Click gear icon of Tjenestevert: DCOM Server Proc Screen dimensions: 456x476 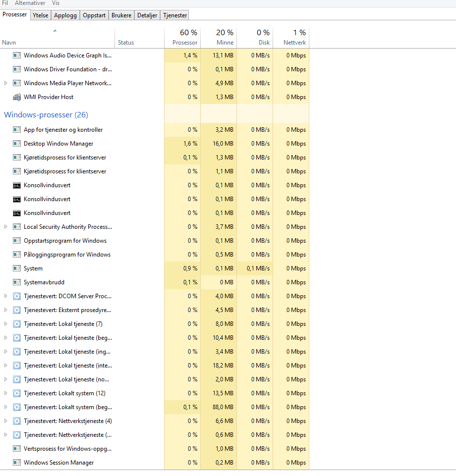[17, 296]
